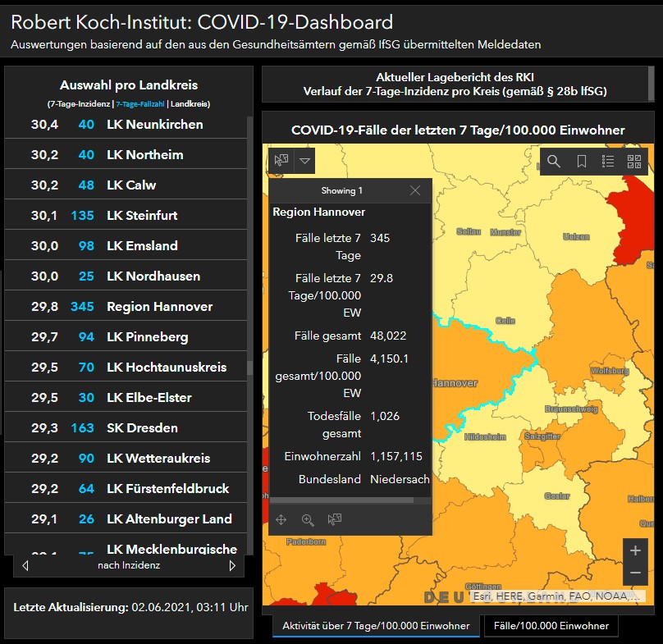The width and height of the screenshot is (663, 644).
Task: Zoom out on the map
Action: [635, 573]
